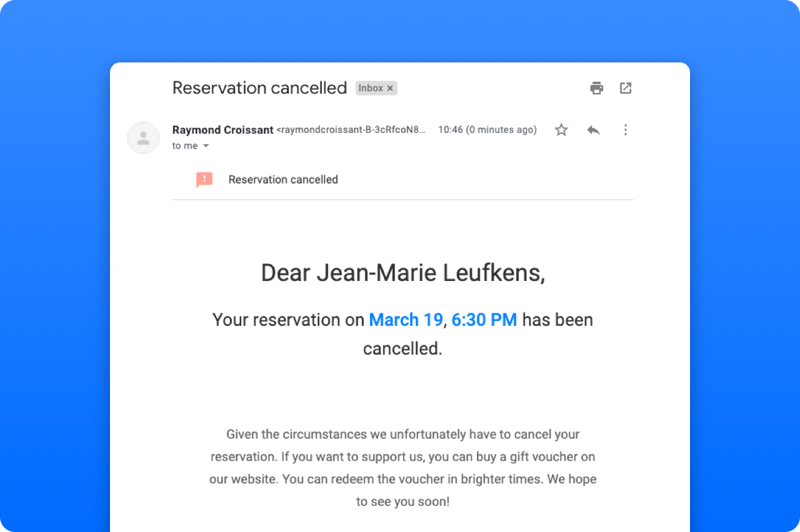Viewport: 800px width, 532px height.
Task: Open the more options three-dot menu
Action: click(x=626, y=129)
